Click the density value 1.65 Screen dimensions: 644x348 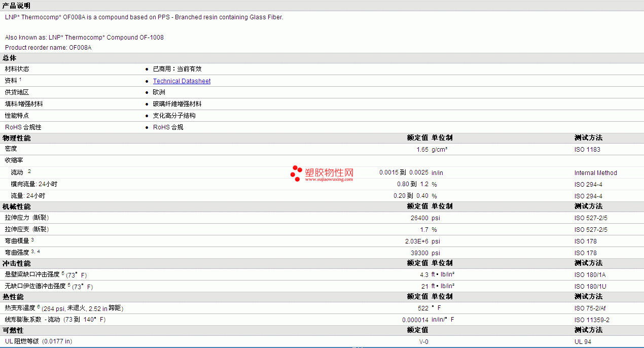tap(422, 150)
